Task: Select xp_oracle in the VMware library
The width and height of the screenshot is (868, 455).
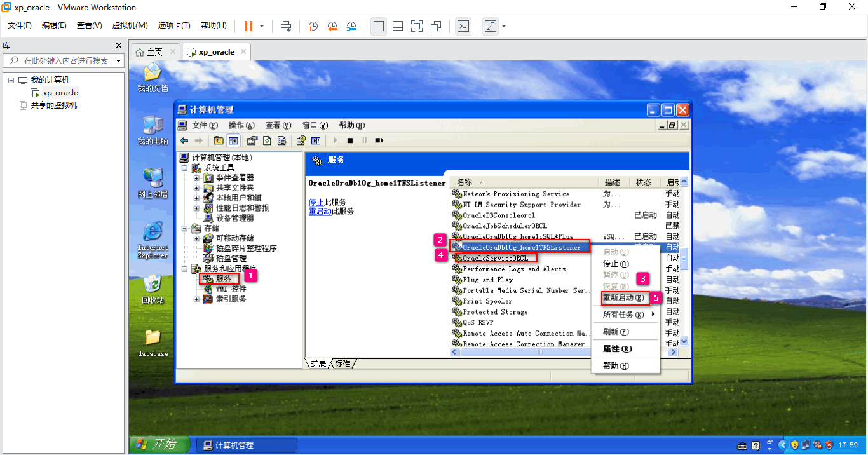Action: tap(60, 93)
